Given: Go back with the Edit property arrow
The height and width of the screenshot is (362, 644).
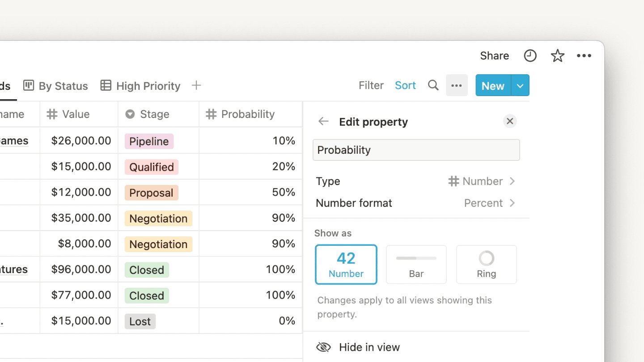Looking at the screenshot, I should [x=323, y=122].
